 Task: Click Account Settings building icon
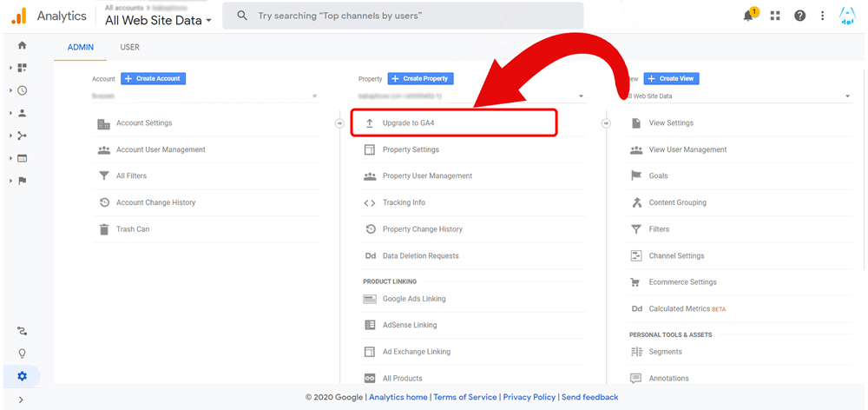click(103, 123)
